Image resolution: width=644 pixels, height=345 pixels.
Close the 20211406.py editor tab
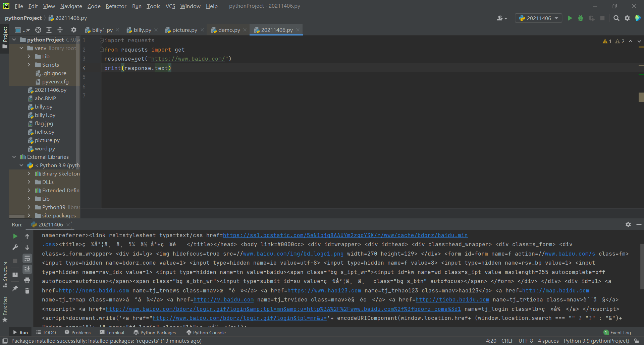298,30
